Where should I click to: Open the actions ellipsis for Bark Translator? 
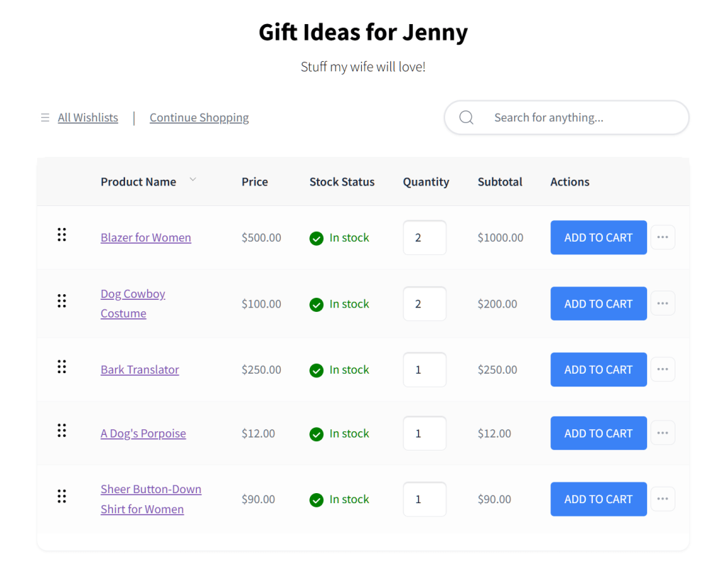tap(663, 369)
